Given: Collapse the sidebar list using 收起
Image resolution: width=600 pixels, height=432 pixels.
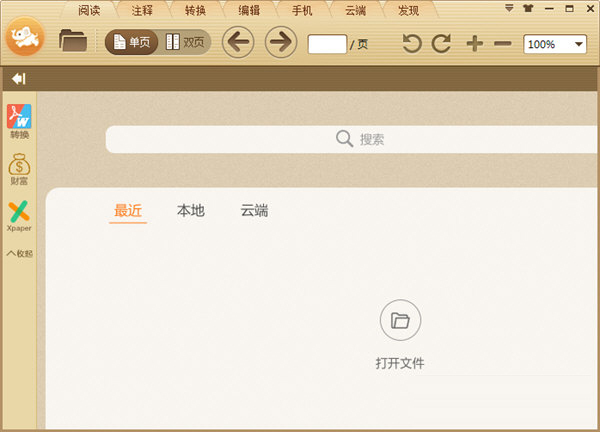Looking at the screenshot, I should click(20, 254).
